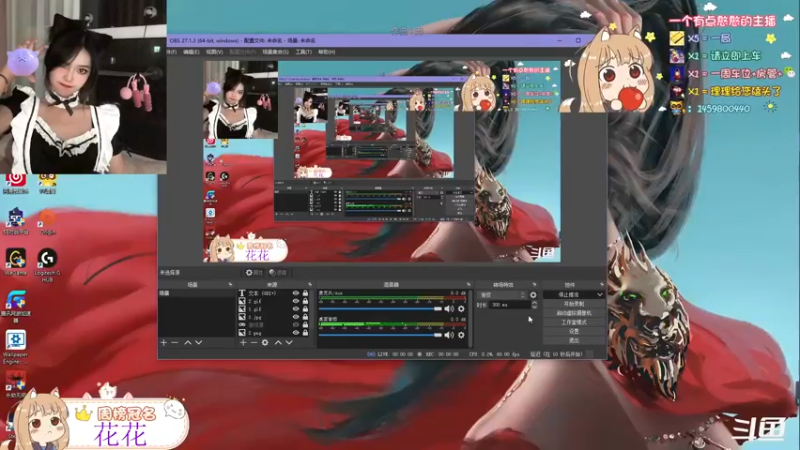Start the virtual camera button

tap(574, 313)
